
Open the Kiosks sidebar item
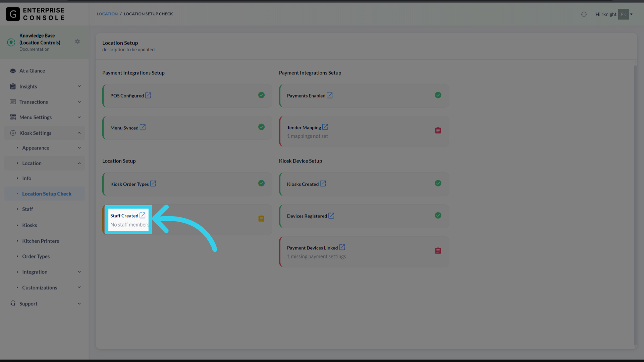[x=30, y=225]
